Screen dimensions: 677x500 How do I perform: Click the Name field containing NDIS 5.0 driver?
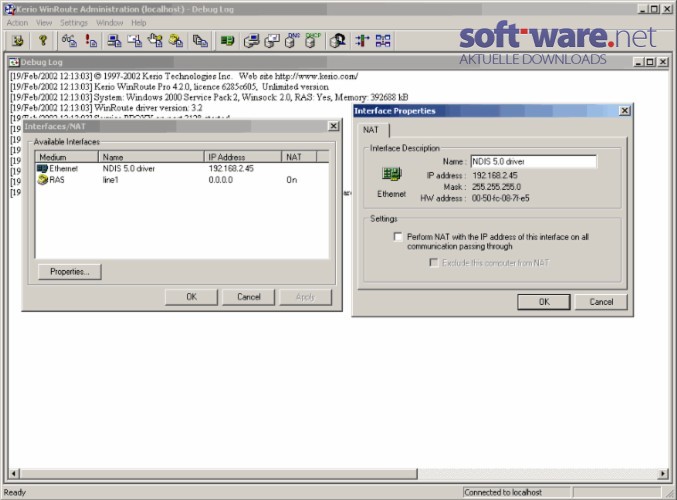coord(534,161)
